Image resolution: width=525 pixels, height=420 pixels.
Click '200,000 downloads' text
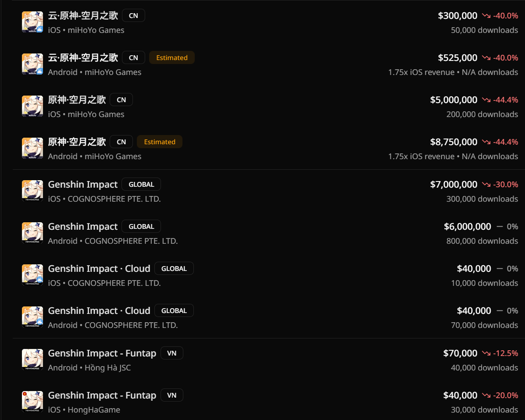click(482, 114)
